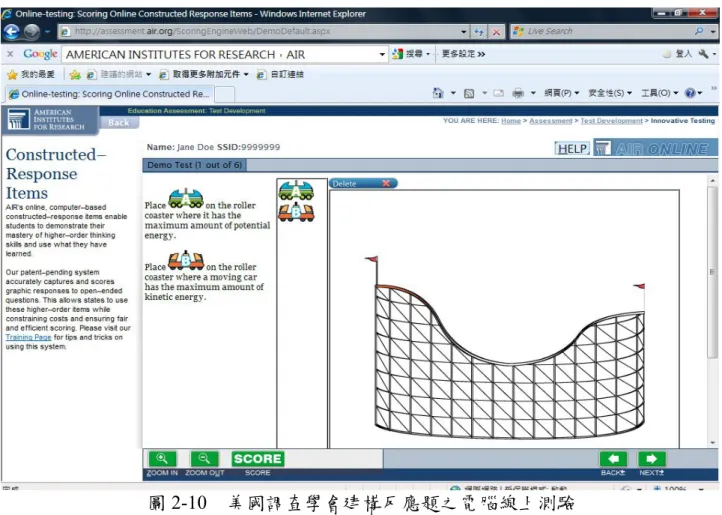Click in the Google toolbar search field
Image resolution: width=722 pixels, height=515 pixels.
click(x=220, y=54)
